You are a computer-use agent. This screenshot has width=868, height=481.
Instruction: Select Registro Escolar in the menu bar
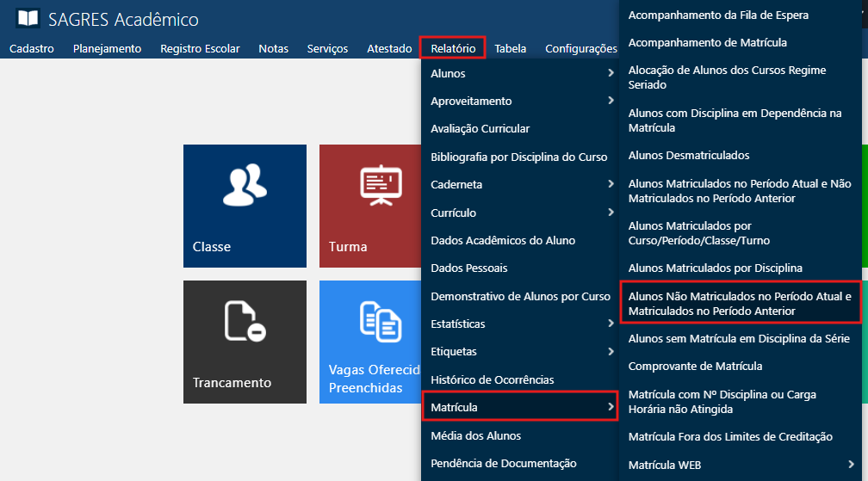[x=200, y=48]
